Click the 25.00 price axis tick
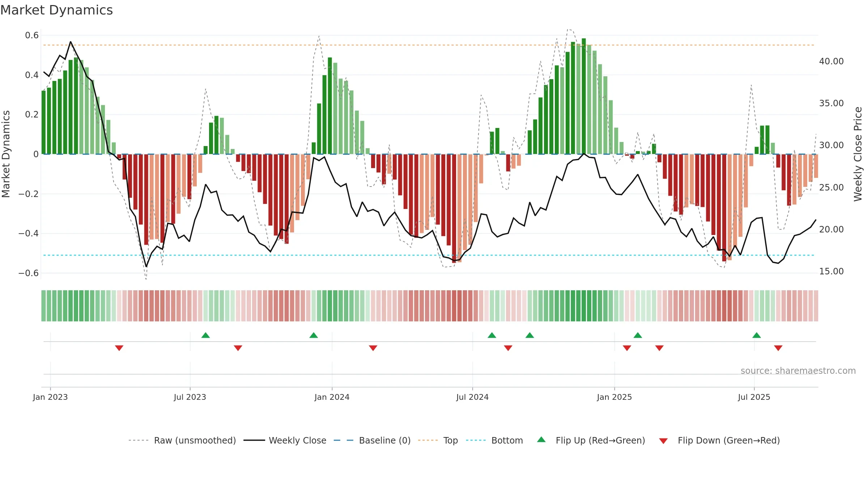The width and height of the screenshot is (868, 488). point(831,188)
